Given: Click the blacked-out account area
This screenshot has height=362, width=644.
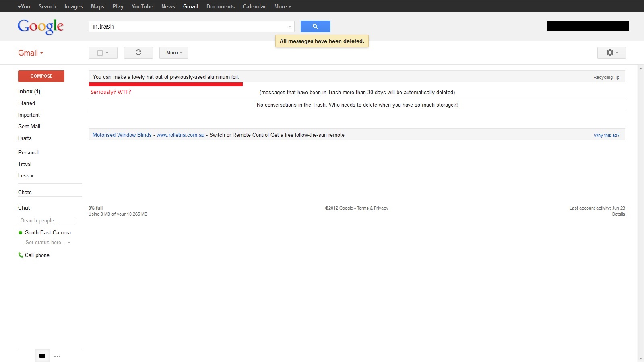Looking at the screenshot, I should 588,26.
